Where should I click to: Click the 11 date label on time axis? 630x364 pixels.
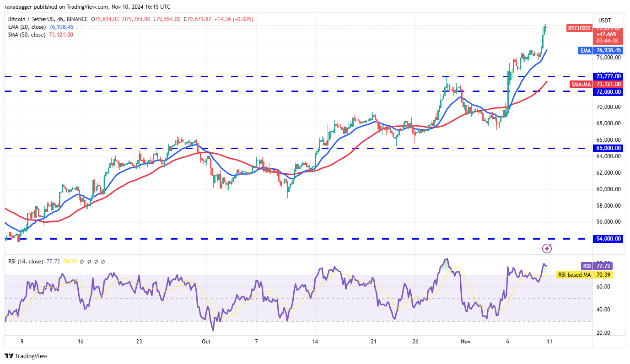(x=549, y=342)
